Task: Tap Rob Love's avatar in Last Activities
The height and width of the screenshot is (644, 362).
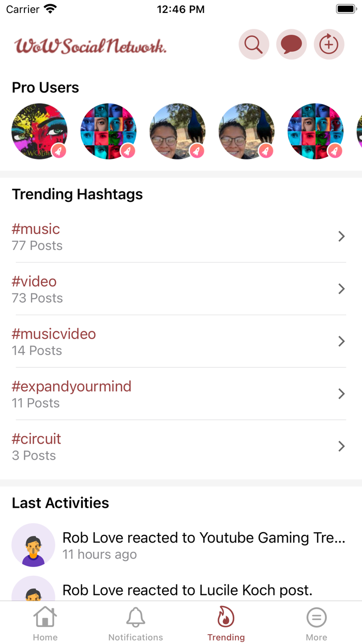Action: point(34,545)
